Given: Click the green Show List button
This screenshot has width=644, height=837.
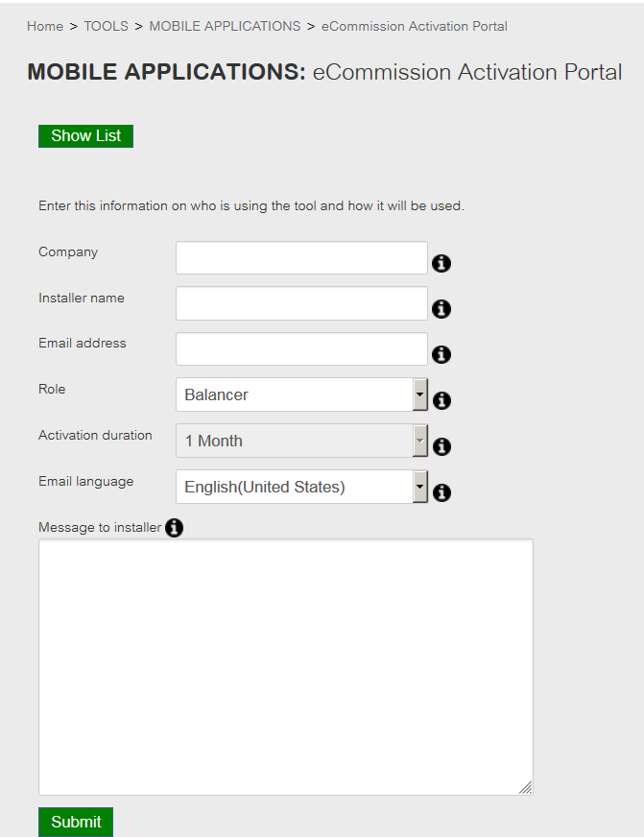Looking at the screenshot, I should pos(86,136).
